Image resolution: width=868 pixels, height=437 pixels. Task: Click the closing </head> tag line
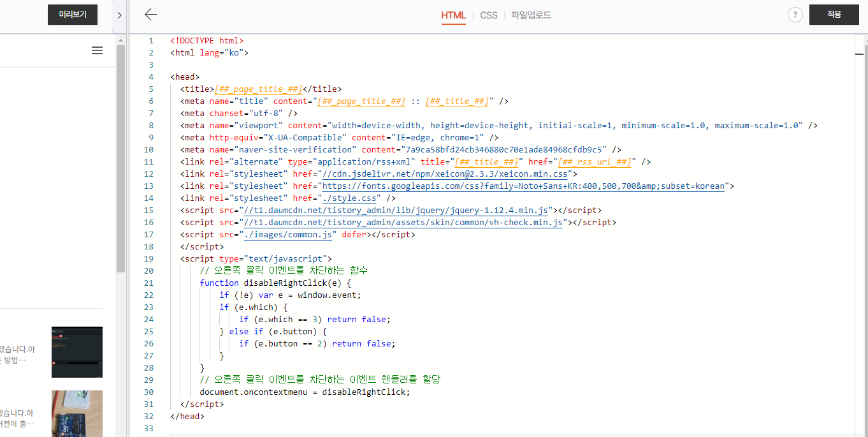(x=187, y=416)
